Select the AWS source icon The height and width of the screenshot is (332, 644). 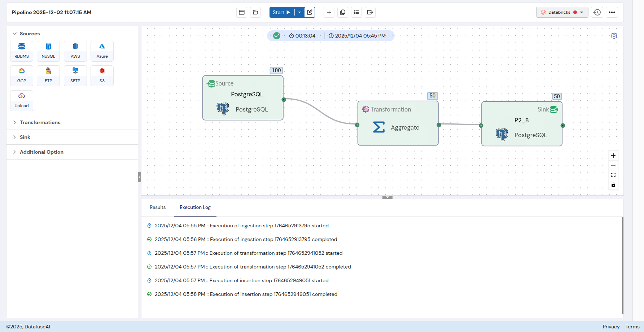tap(75, 51)
